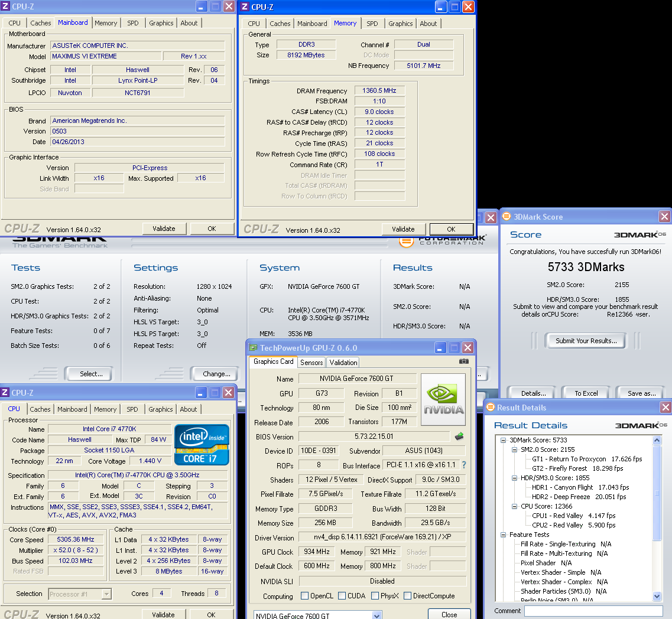Image resolution: width=672 pixels, height=619 pixels.
Task: Open the Processor #1 selection dropdown
Action: tap(107, 594)
